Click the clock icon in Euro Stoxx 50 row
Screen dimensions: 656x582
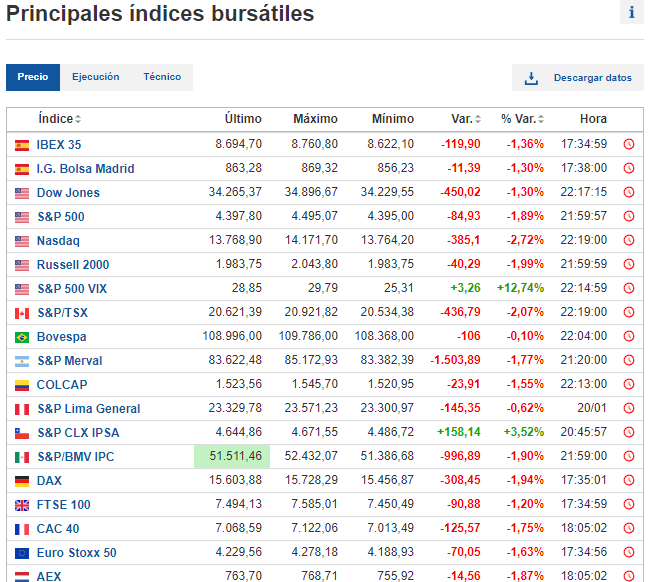628,552
